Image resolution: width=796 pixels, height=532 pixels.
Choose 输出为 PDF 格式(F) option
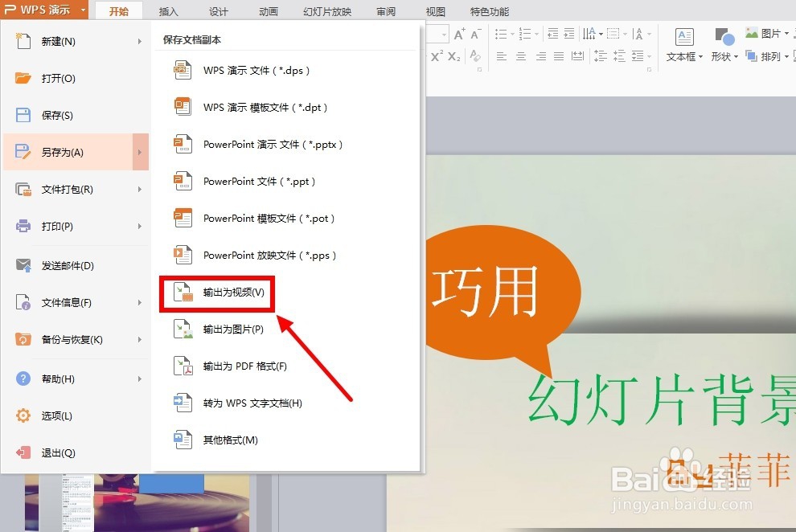[287, 366]
